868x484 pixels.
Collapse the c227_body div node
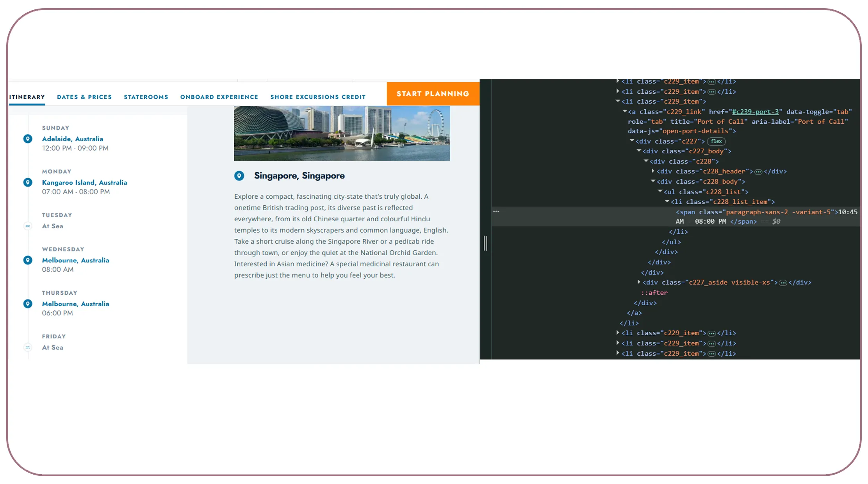639,151
